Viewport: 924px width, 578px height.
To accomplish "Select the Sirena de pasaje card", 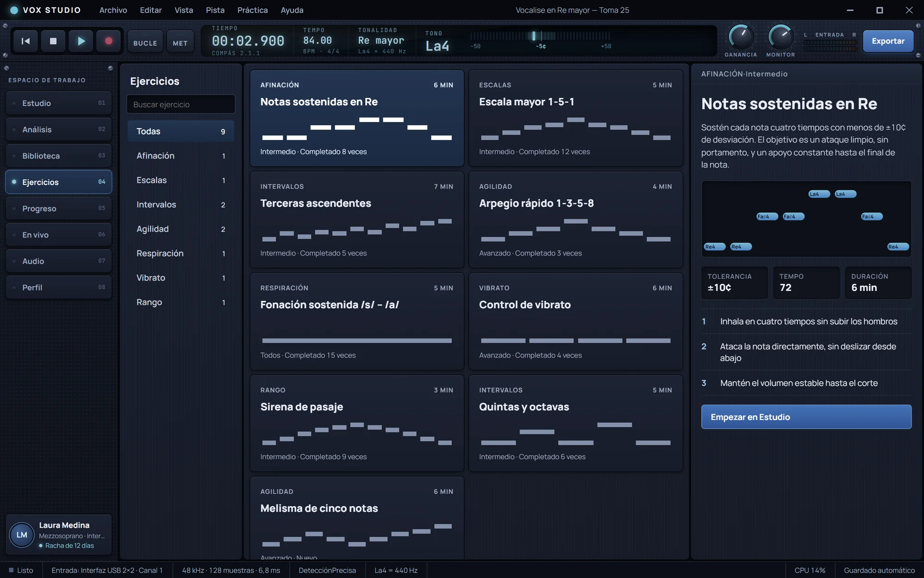I will (x=357, y=423).
